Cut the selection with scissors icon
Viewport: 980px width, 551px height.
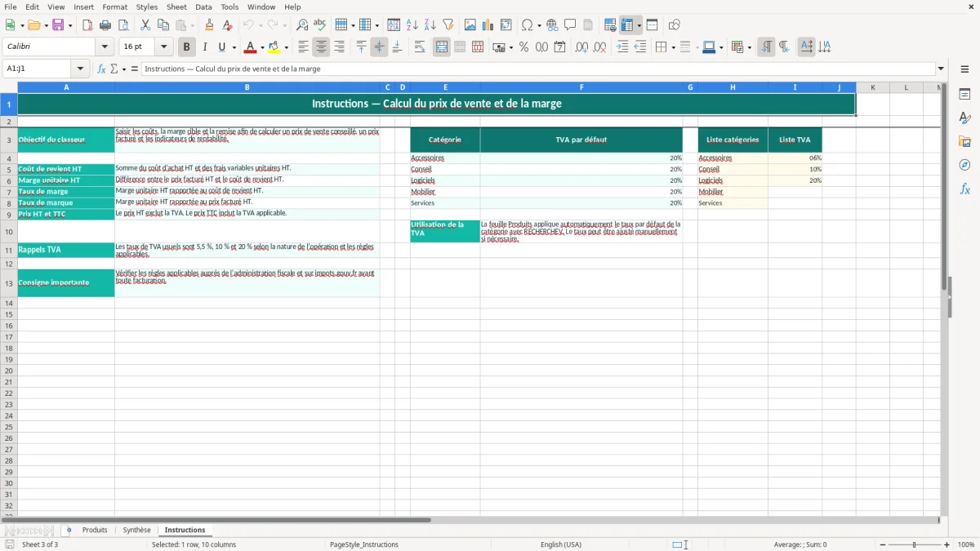[x=145, y=25]
